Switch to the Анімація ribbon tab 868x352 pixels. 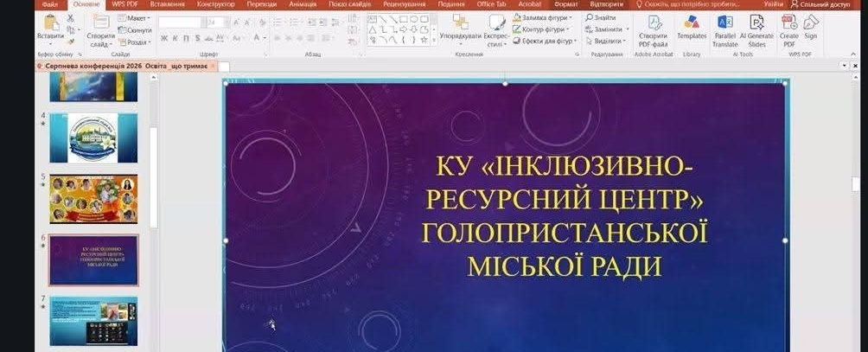point(303,4)
